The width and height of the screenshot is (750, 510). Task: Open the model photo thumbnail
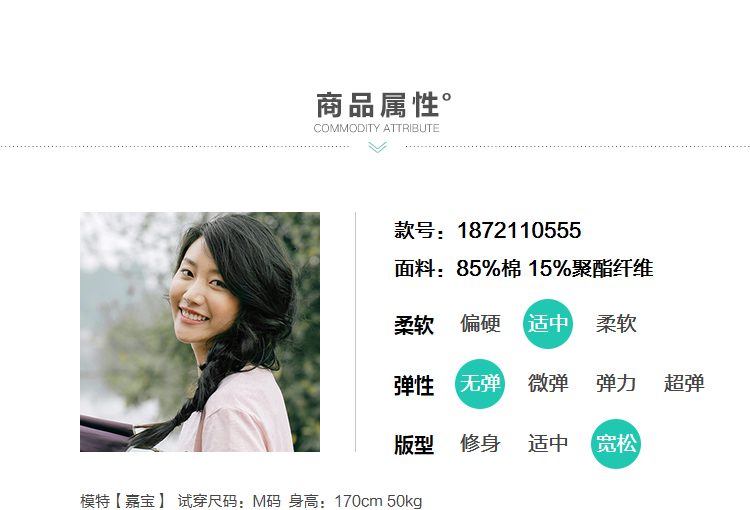pos(200,332)
